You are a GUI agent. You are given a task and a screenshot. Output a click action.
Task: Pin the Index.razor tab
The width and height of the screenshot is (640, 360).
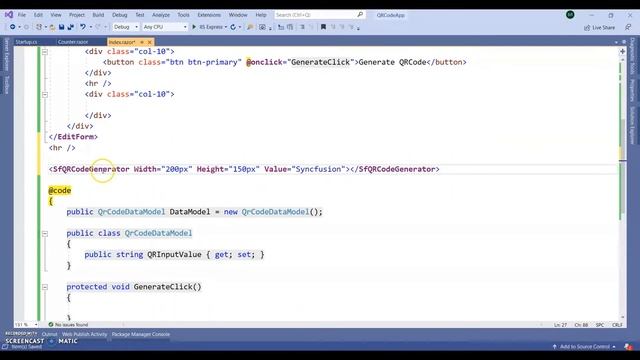(142, 42)
